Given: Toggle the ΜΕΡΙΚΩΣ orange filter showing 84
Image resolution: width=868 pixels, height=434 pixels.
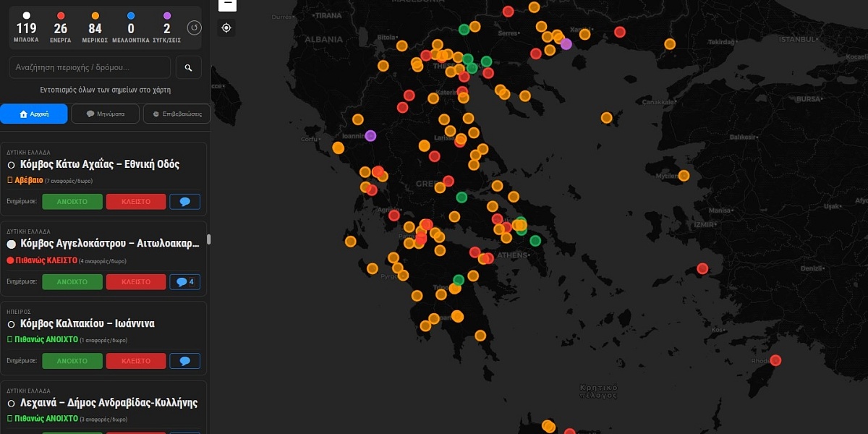Looking at the screenshot, I should 95,28.
